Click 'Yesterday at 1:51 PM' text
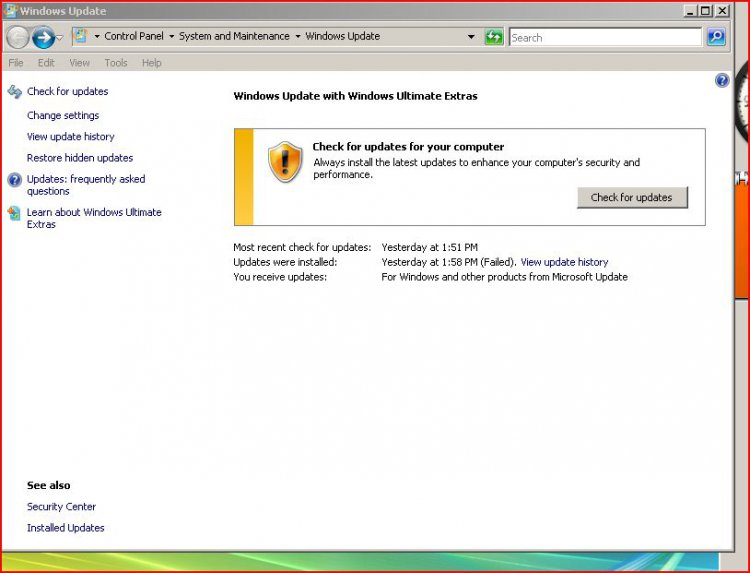 coord(430,247)
